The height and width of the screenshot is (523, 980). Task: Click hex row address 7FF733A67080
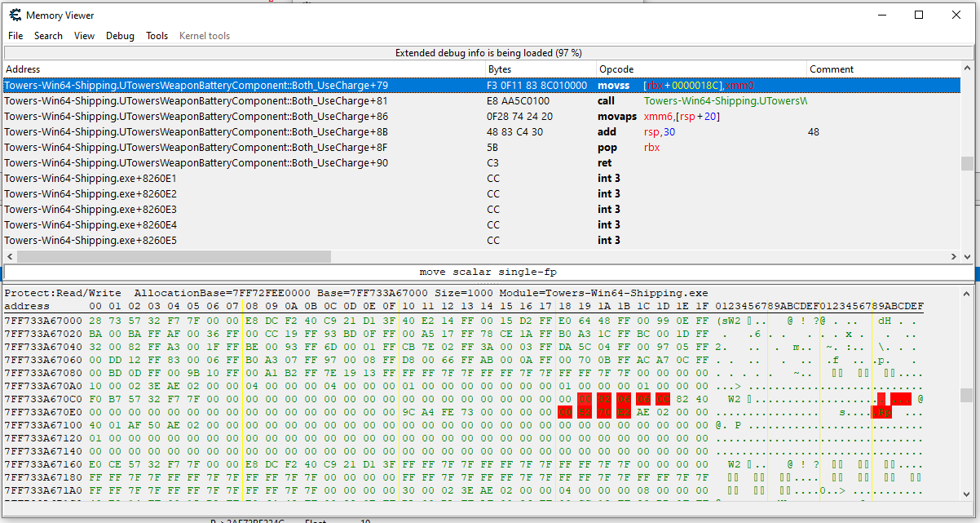coord(43,373)
